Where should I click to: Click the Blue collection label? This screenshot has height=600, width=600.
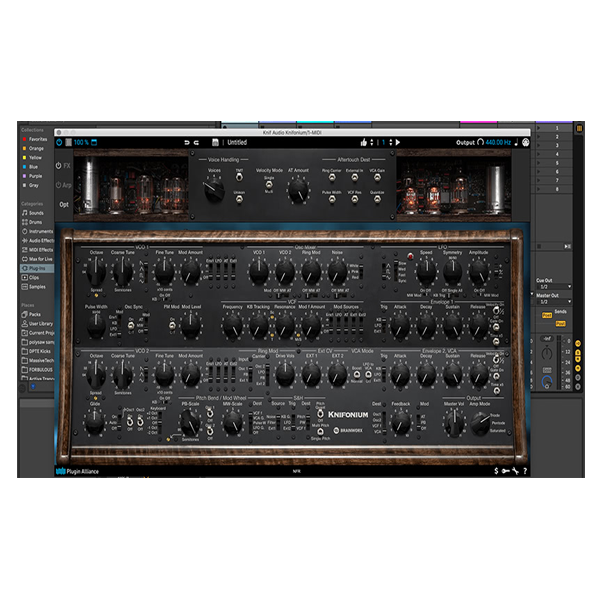[x=33, y=167]
